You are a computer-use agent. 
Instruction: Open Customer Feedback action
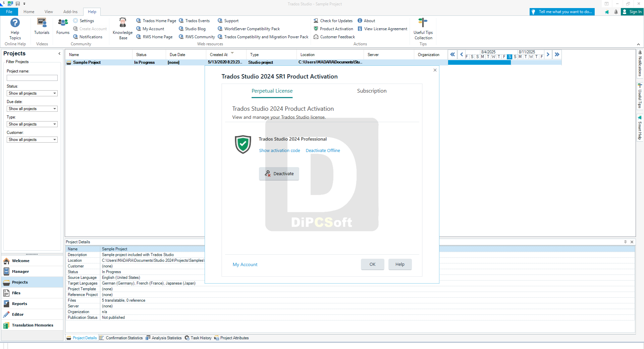pos(334,37)
